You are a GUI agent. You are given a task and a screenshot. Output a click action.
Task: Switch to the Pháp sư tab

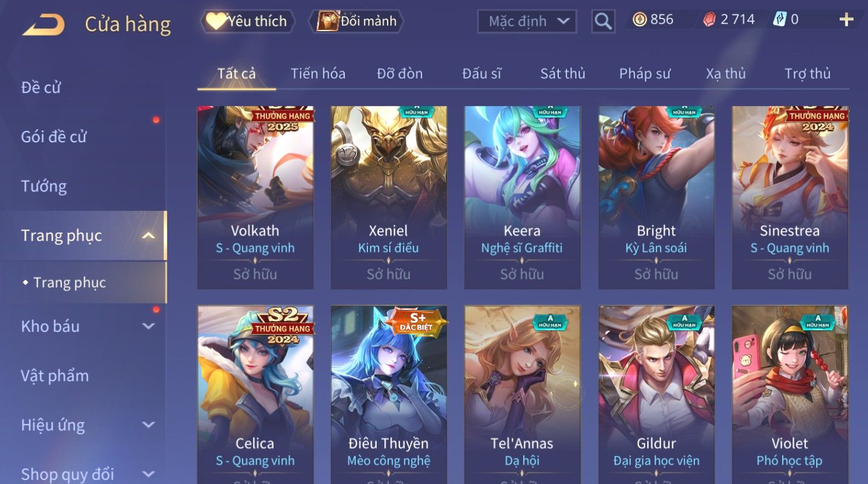click(x=644, y=74)
